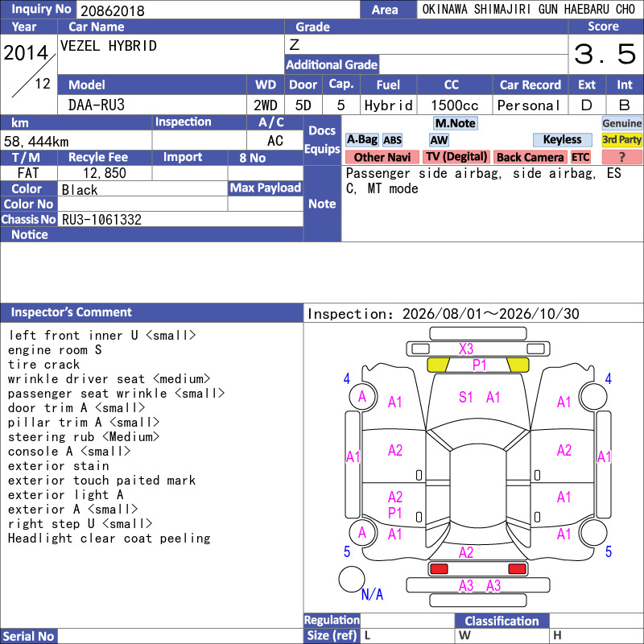Click the engine size 1500cc
The height and width of the screenshot is (644, 644).
455,105
